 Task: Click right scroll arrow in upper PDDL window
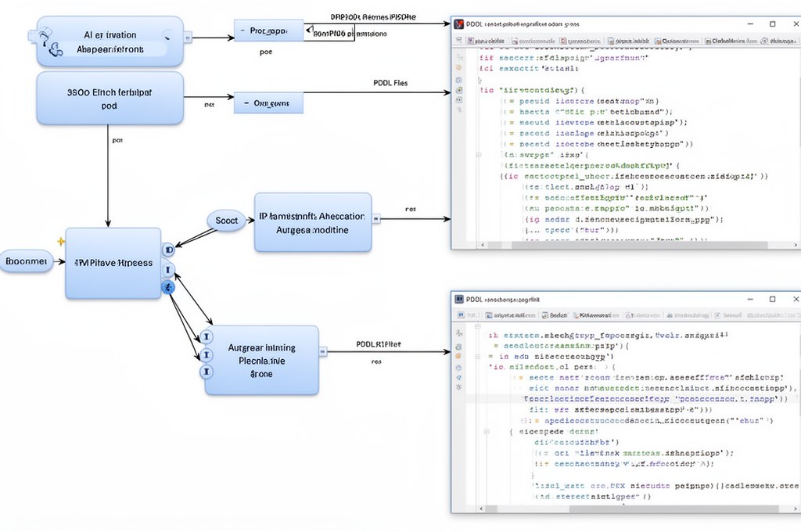click(x=797, y=246)
